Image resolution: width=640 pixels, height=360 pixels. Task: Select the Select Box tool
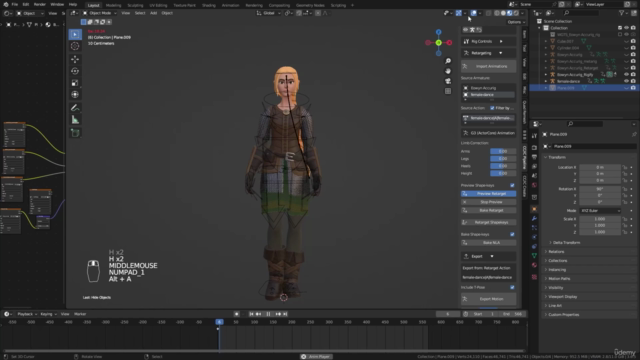[x=75, y=34]
